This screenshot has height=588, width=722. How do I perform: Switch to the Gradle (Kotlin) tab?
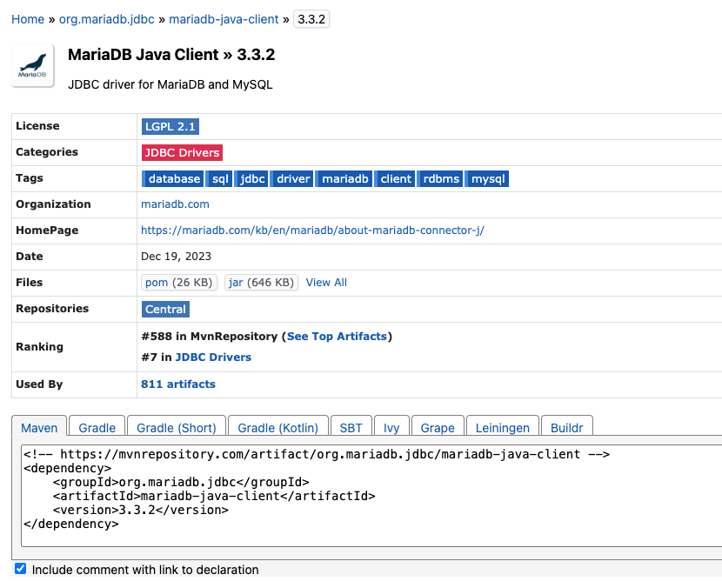(277, 428)
